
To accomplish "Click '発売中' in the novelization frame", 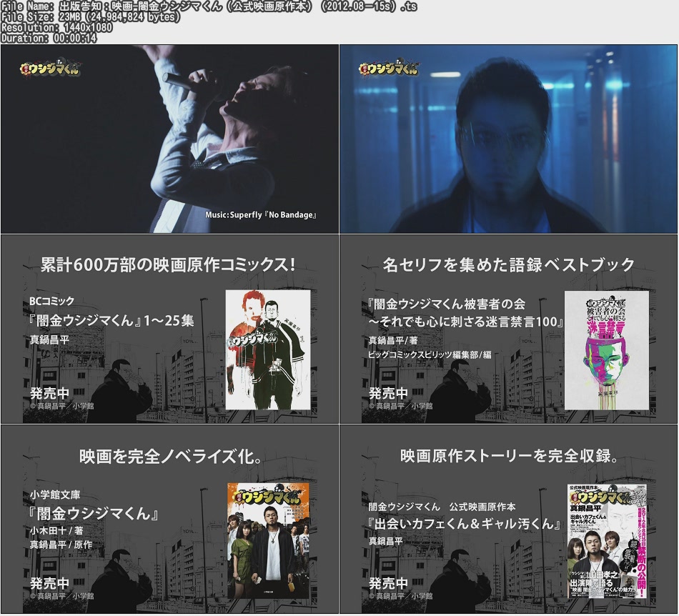I will point(50,583).
